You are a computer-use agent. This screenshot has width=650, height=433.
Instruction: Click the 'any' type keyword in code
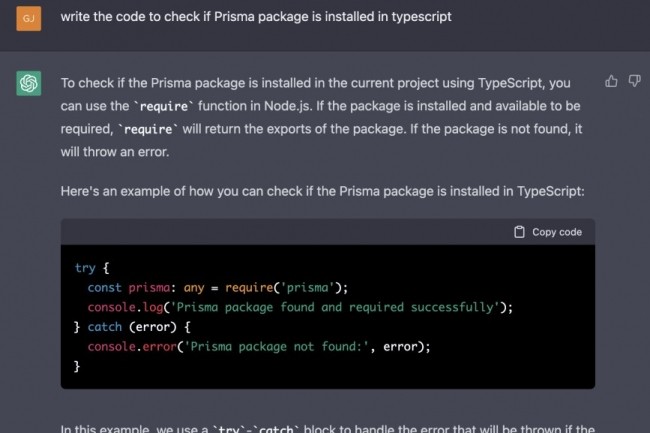(194, 288)
